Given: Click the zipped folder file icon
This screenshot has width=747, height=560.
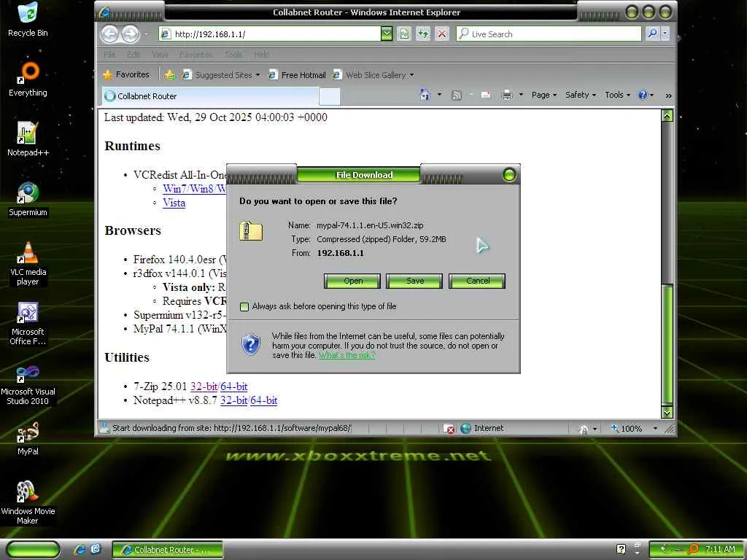Looking at the screenshot, I should 251,231.
